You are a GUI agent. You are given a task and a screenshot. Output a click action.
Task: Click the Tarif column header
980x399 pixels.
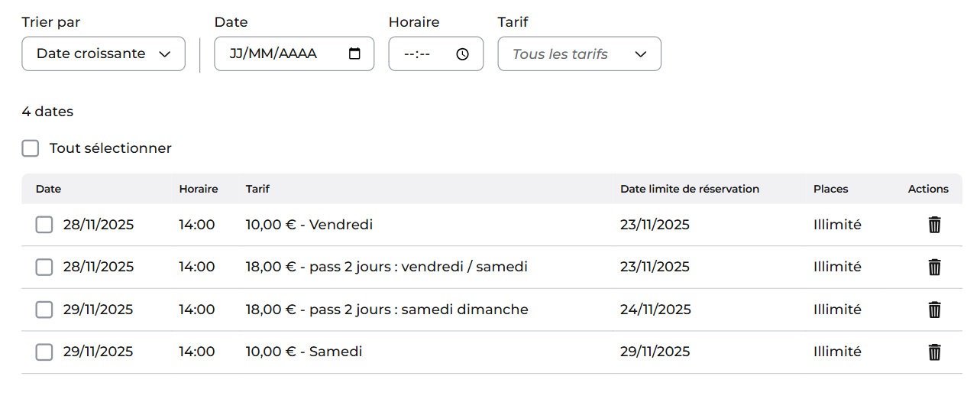click(x=257, y=189)
